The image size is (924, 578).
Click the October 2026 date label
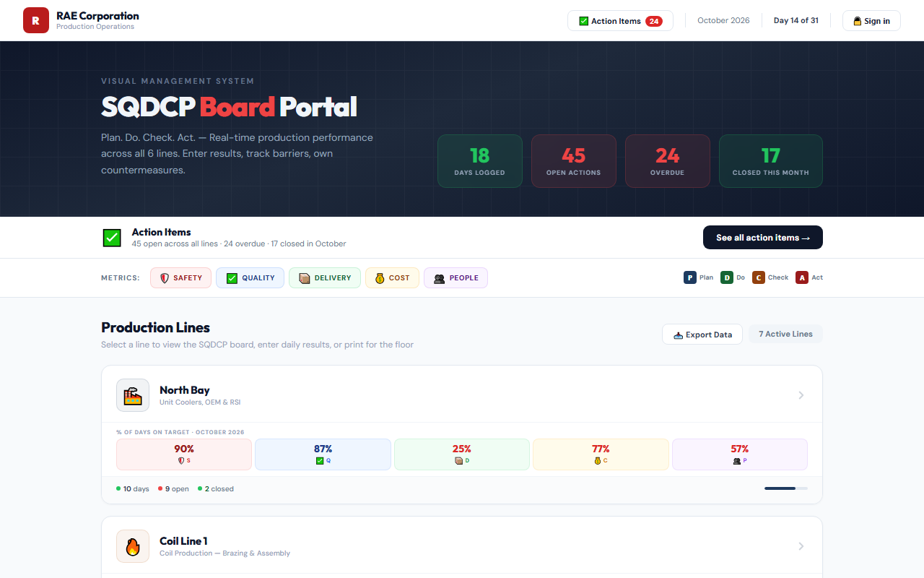(723, 20)
